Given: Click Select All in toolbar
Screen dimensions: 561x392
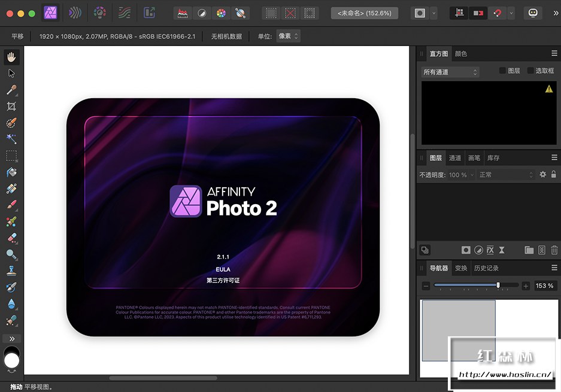Looking at the screenshot, I should (271, 14).
